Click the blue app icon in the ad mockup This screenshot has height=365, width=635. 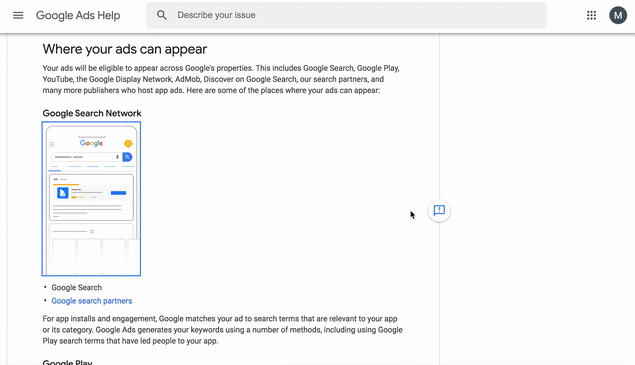click(63, 193)
